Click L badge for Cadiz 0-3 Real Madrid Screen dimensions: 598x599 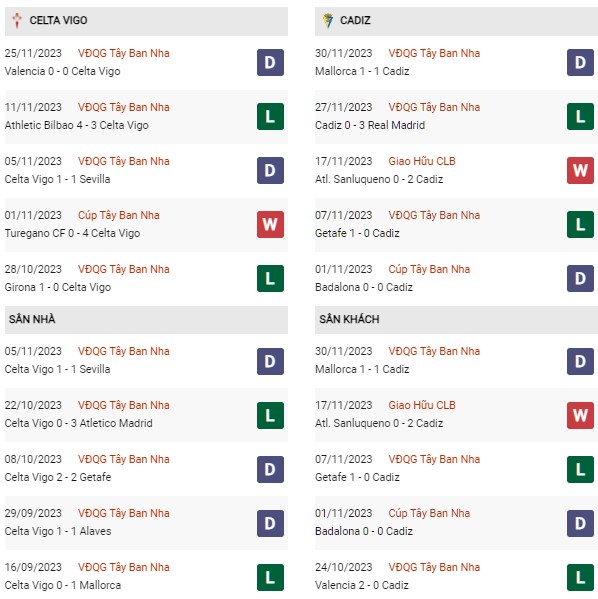[580, 117]
